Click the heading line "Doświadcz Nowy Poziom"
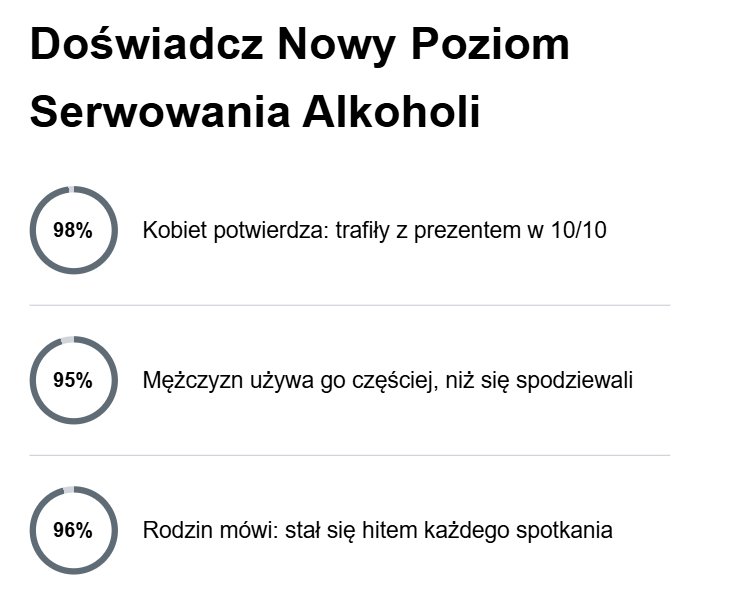730x603 pixels. point(300,45)
